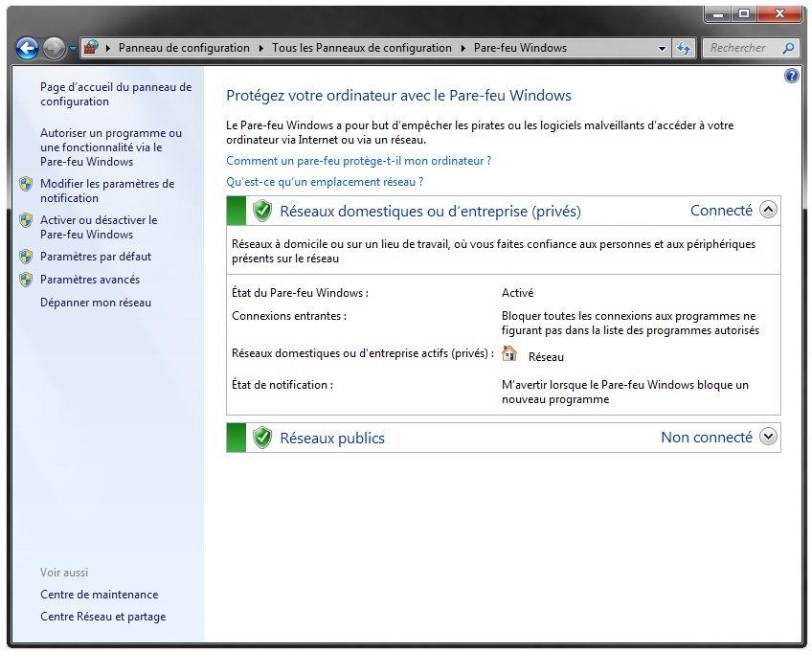Click the Refresh button in address bar
The height and width of the screenshot is (653, 812).
684,48
